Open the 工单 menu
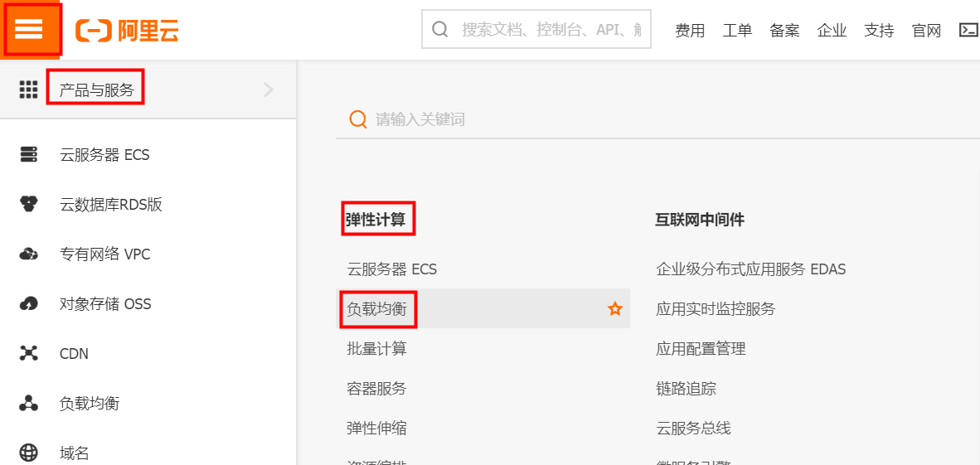The width and height of the screenshot is (980, 465). click(x=738, y=30)
